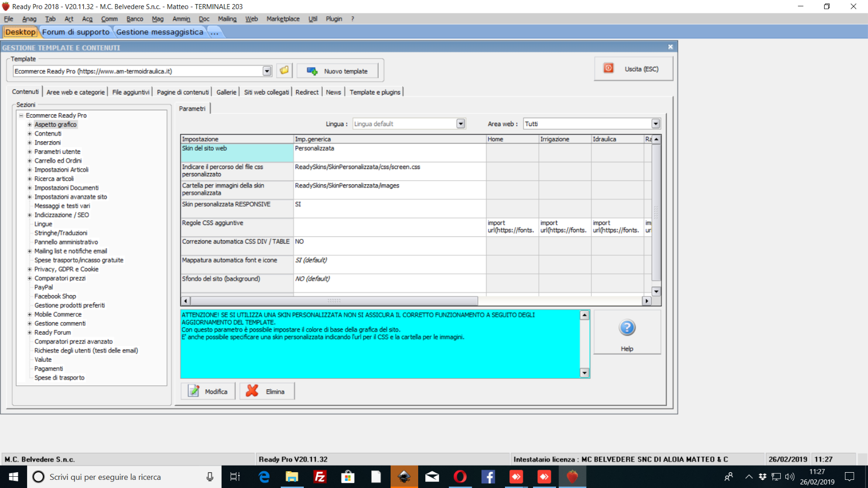Screen dimensions: 868x488
Task: Click the white document icon in taskbar
Action: click(376, 477)
